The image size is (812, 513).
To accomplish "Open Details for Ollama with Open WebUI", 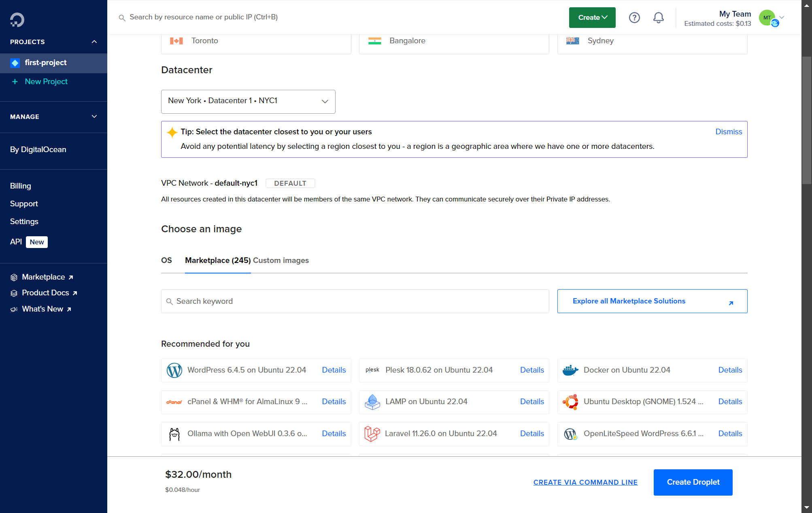I will tap(334, 434).
